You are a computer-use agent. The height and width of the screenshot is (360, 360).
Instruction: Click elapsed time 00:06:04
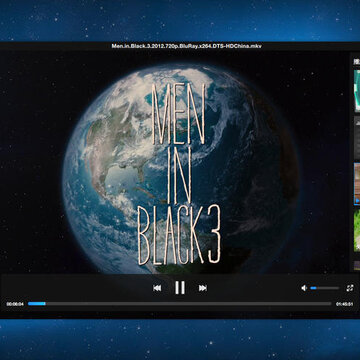click(15, 304)
